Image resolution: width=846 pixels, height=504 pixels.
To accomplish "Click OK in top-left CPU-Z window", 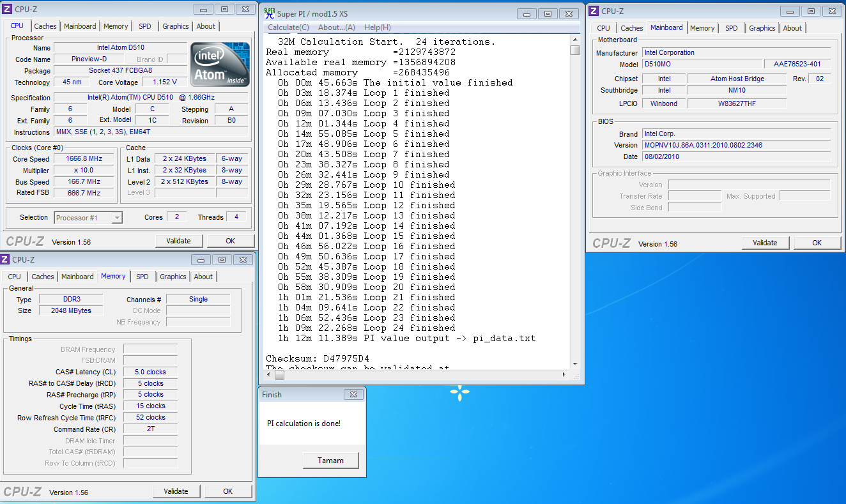I will [231, 241].
